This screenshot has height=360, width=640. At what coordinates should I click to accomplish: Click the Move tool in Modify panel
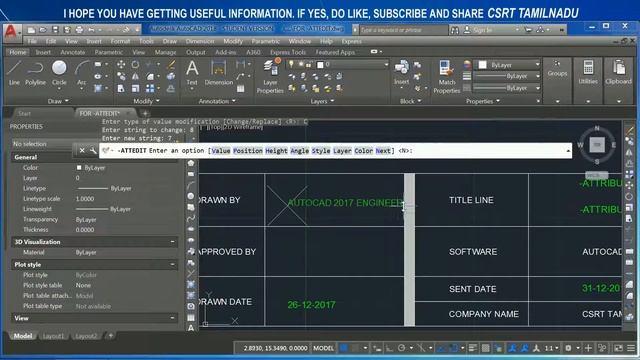121,64
